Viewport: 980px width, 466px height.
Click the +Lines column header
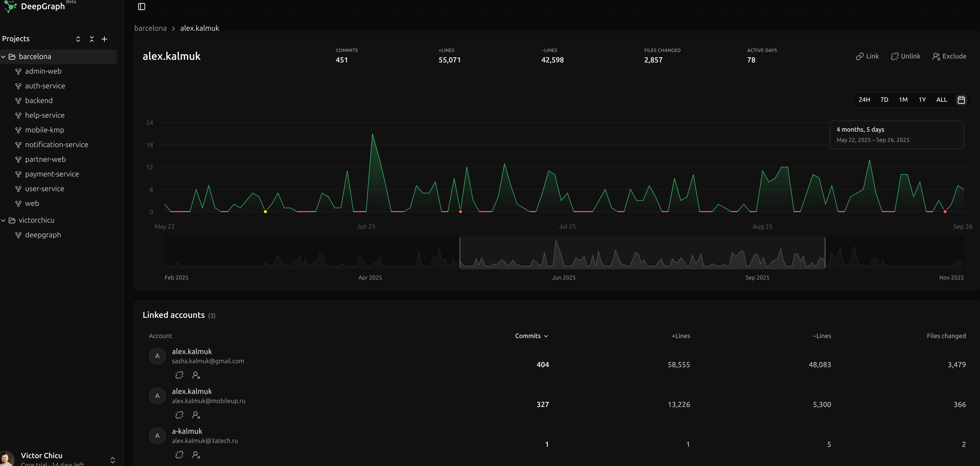click(681, 336)
